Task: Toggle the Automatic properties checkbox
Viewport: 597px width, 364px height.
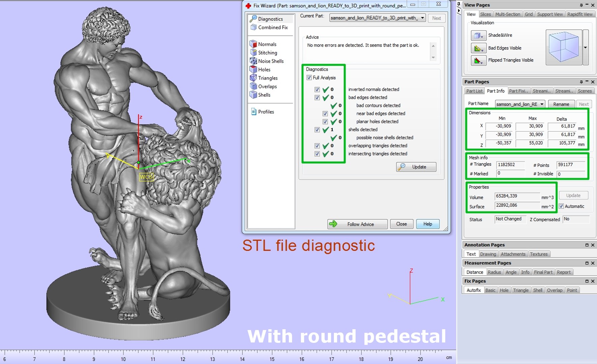Action: pyautogui.click(x=561, y=206)
